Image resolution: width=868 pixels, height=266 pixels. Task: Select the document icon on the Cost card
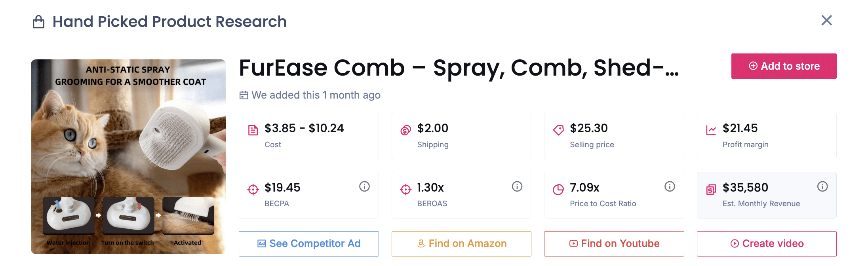tap(253, 129)
